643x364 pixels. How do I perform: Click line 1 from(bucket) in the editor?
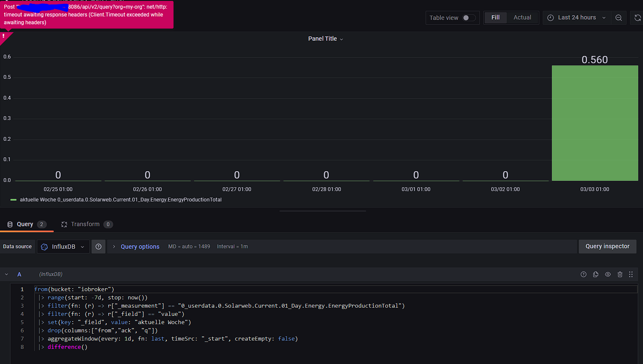click(74, 289)
